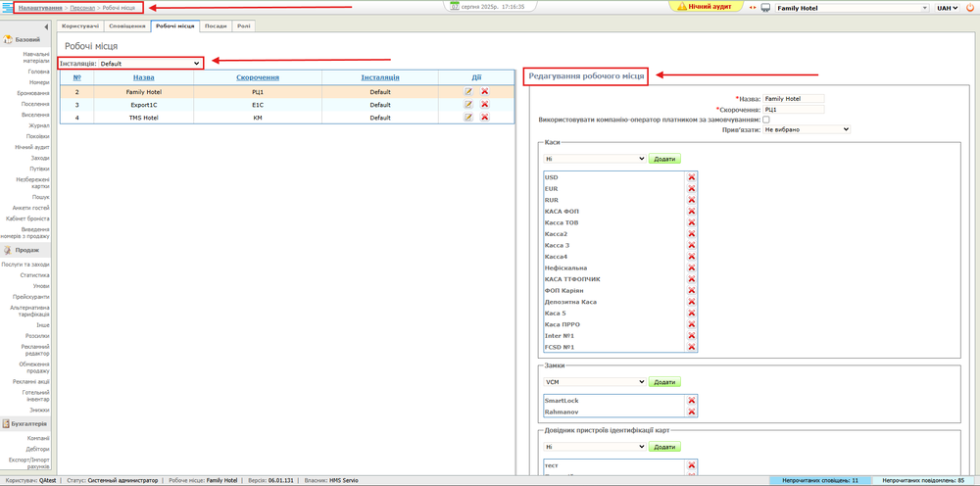Open the Посади tab
Screen dimensions: 980x486
point(215,25)
